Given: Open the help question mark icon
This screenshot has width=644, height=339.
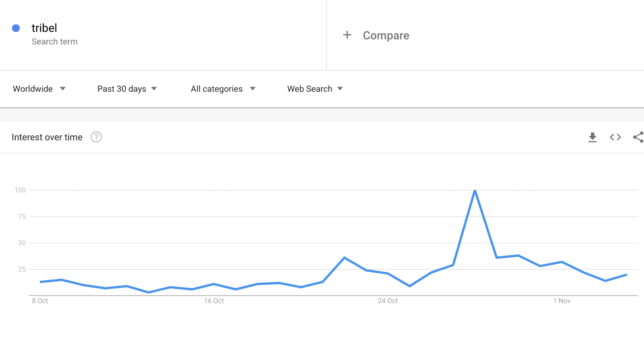Looking at the screenshot, I should 96,137.
